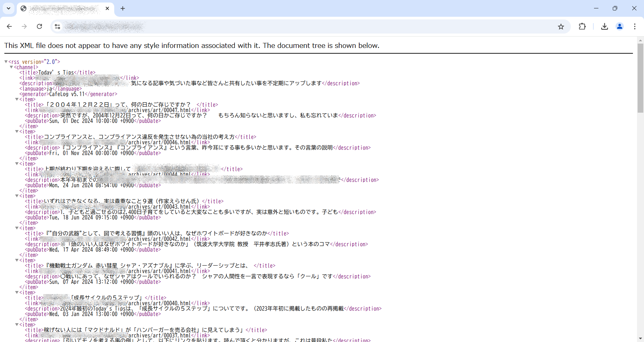The width and height of the screenshot is (644, 342).
Task: Collapse the item containing archives/art/00047.html
Action: [17, 99]
